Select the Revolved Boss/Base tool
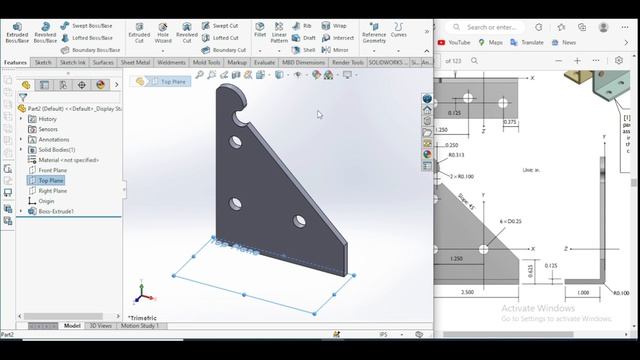This screenshot has height=360, width=640. (45, 33)
